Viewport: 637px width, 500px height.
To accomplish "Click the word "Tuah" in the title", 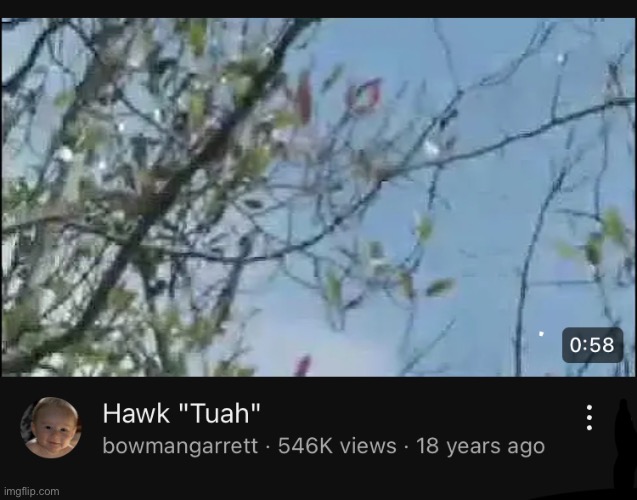I will [x=219, y=413].
